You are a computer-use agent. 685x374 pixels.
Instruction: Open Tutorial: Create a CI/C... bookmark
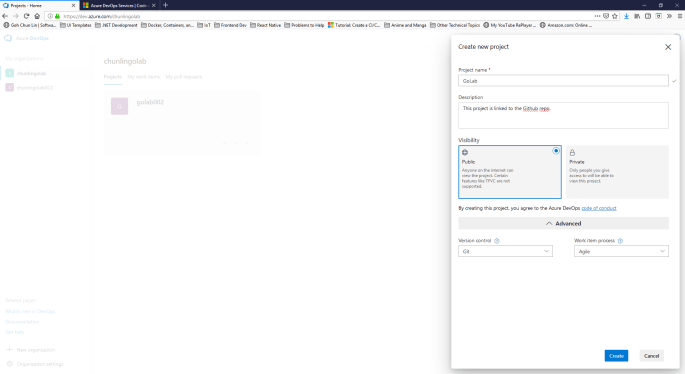pyautogui.click(x=354, y=25)
